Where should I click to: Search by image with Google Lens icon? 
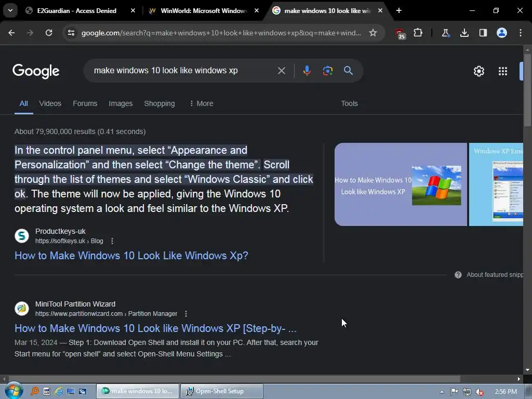point(327,71)
